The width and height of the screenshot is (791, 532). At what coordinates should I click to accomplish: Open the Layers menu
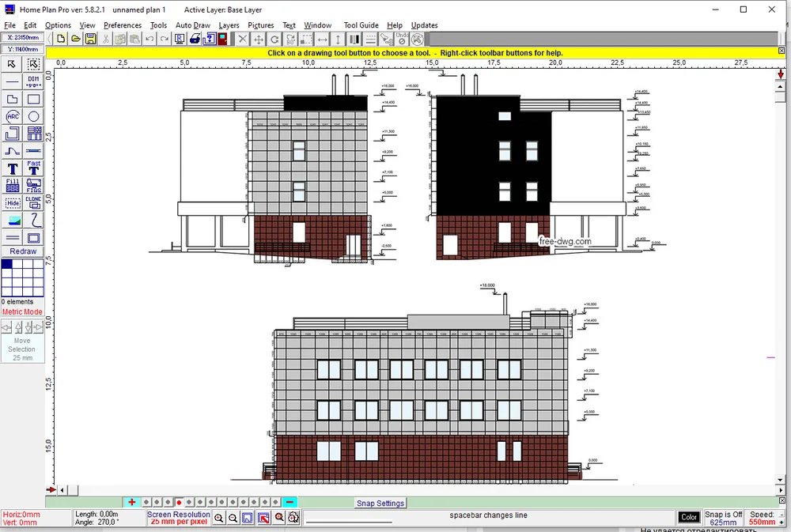click(229, 25)
